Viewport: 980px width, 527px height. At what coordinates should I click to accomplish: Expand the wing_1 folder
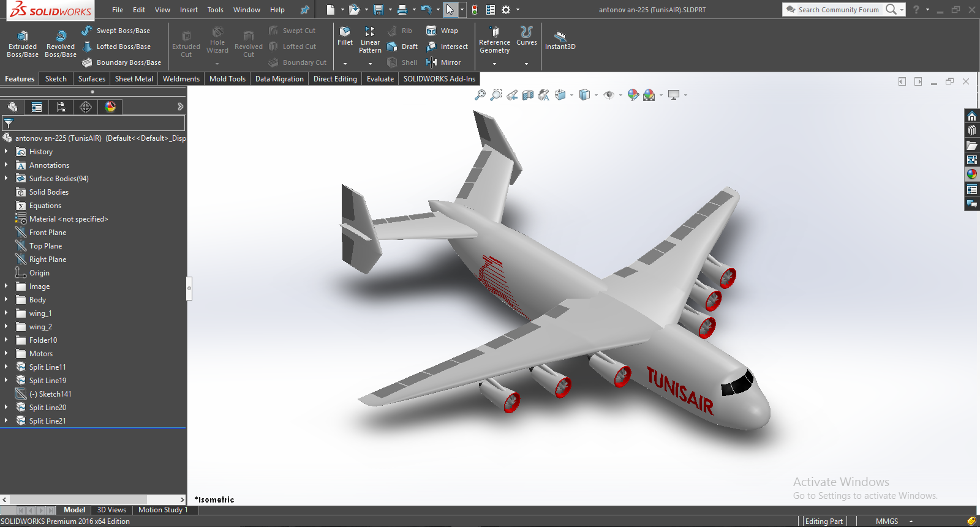(x=6, y=313)
